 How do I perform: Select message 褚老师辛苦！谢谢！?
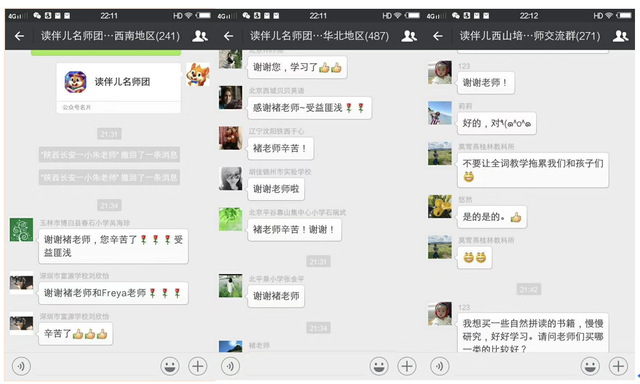[x=294, y=230]
